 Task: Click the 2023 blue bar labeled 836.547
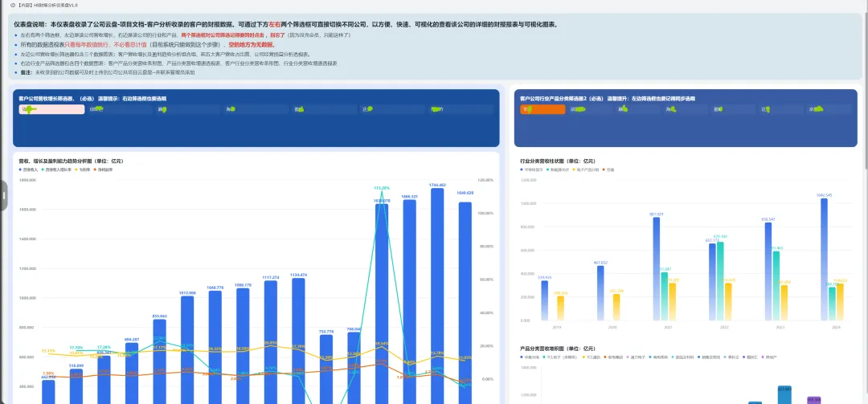coord(768,271)
